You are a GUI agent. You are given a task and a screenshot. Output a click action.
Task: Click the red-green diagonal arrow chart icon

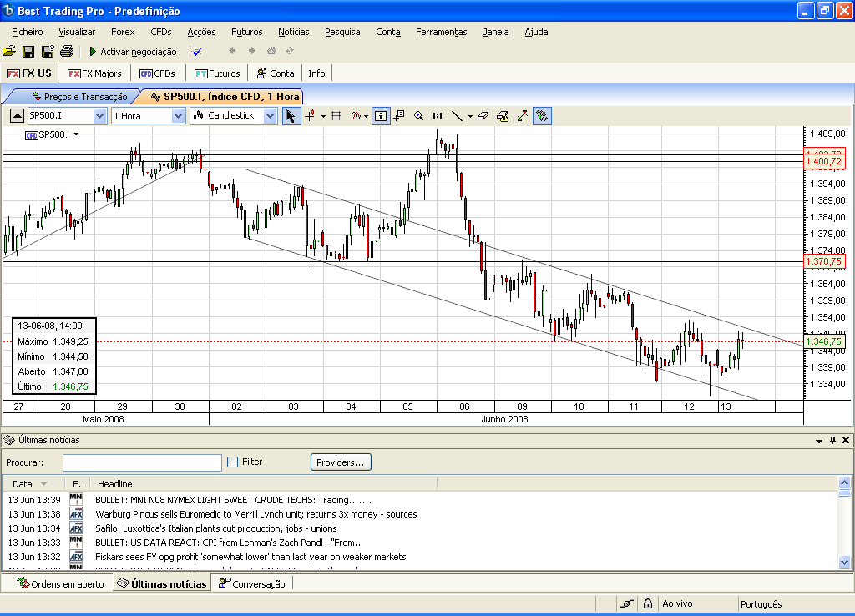click(x=523, y=115)
